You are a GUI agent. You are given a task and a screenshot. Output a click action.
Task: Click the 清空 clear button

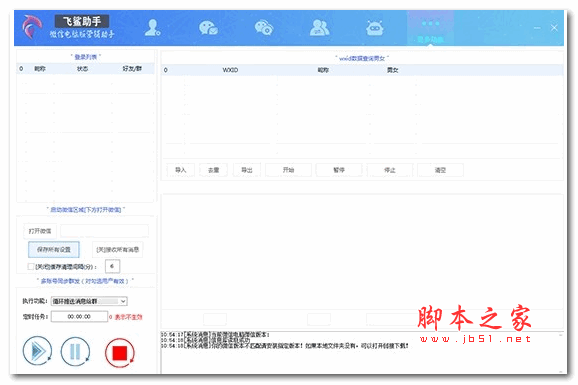440,170
